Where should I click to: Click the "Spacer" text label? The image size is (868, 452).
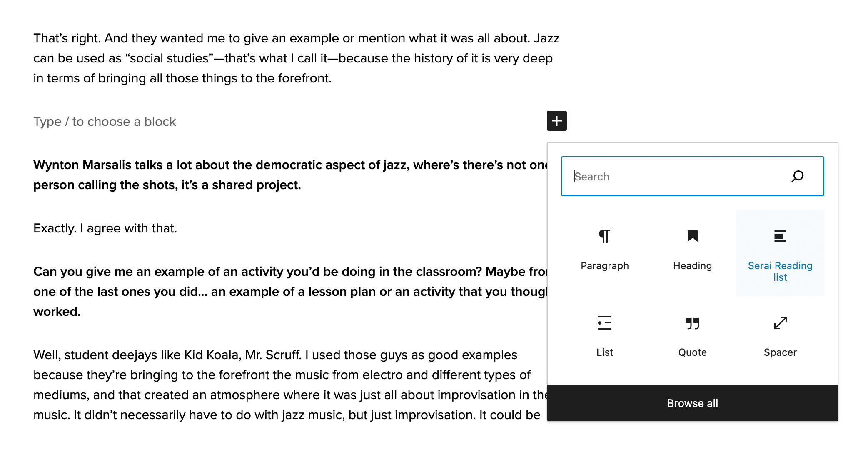point(780,352)
